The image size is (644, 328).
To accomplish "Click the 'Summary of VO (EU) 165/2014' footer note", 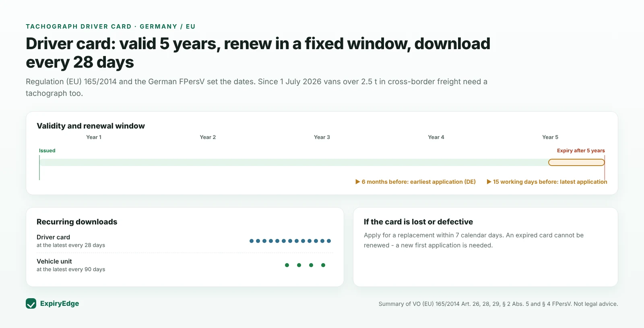I will (x=498, y=304).
